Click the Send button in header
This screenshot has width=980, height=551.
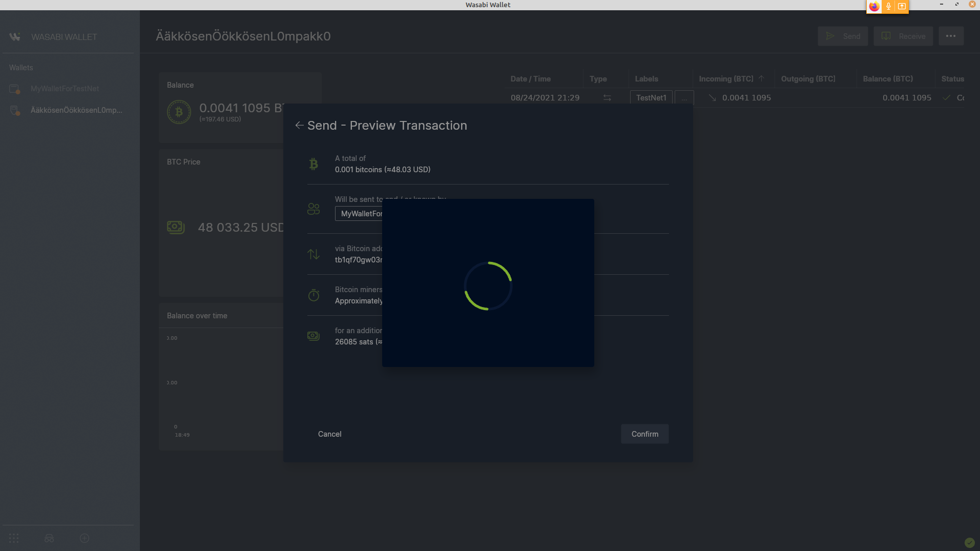pos(843,36)
